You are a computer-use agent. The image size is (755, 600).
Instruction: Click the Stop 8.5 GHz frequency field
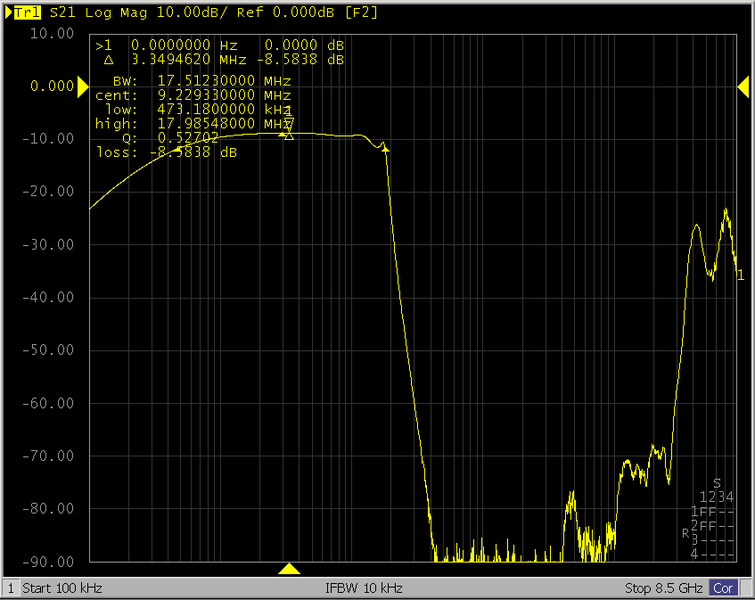pos(664,588)
